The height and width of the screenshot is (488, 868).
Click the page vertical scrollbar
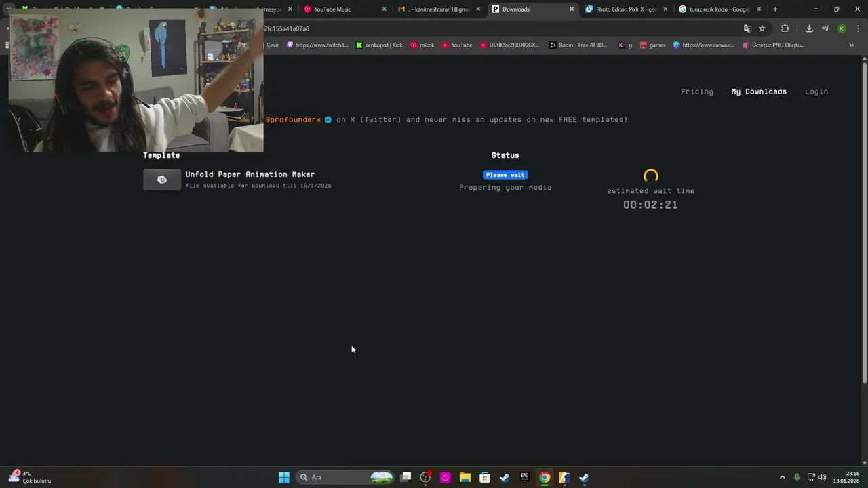click(865, 222)
